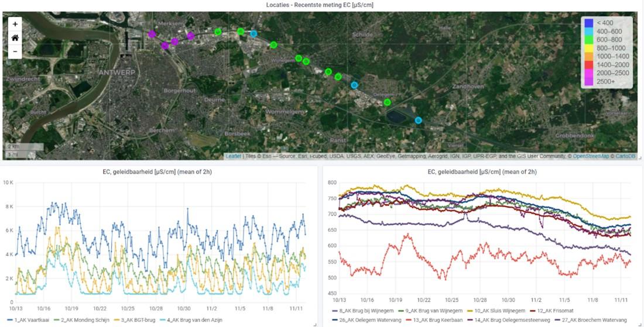Screen dimensions: 644x327
Task: Click the '1000–1400' orange legend swatch
Action: (x=590, y=57)
